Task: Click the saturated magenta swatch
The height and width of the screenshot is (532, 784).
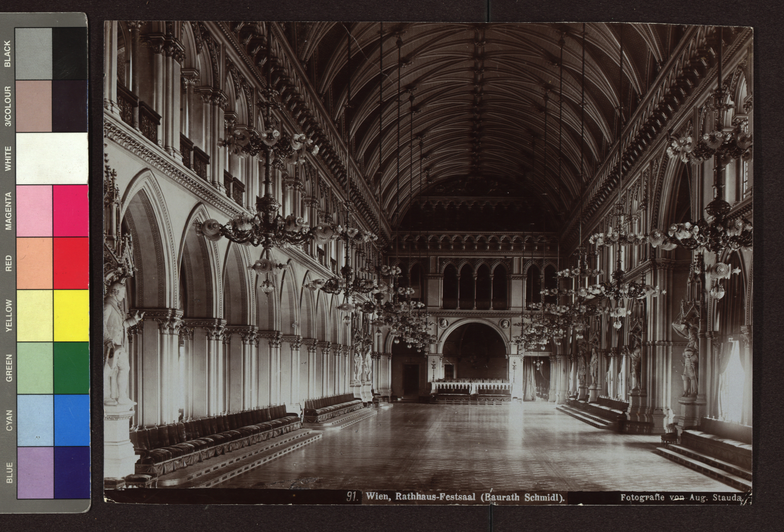Action: click(71, 211)
